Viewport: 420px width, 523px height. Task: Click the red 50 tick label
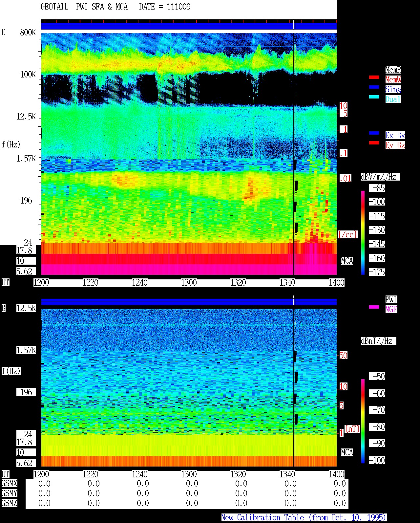tap(343, 355)
